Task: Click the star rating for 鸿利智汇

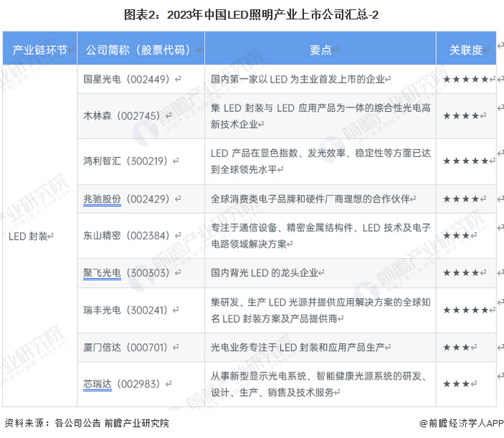Action: tap(466, 161)
